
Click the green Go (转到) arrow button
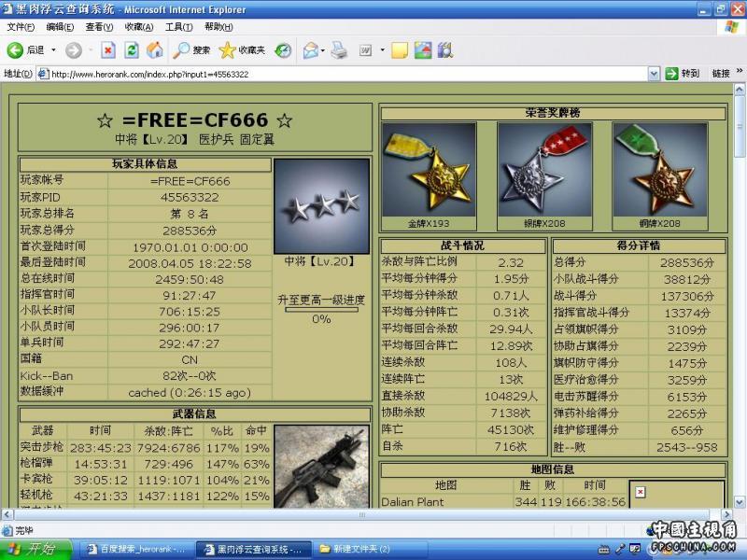pyautogui.click(x=671, y=74)
